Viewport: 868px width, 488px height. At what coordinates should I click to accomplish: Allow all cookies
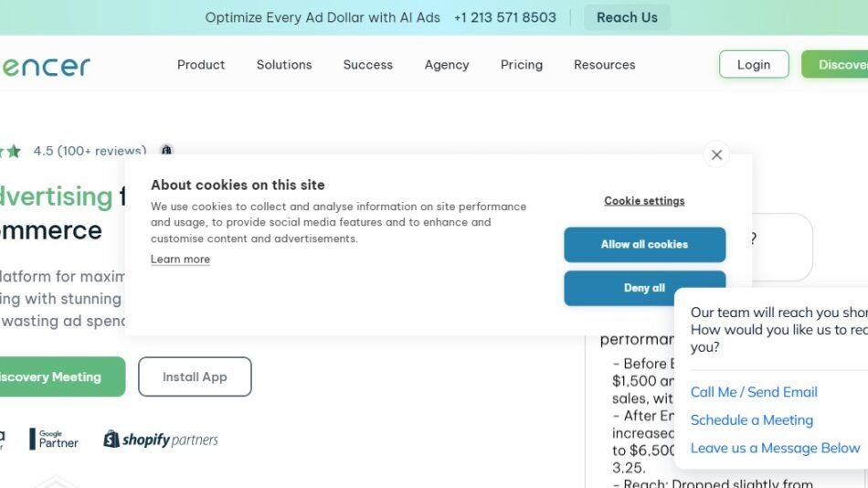(644, 245)
